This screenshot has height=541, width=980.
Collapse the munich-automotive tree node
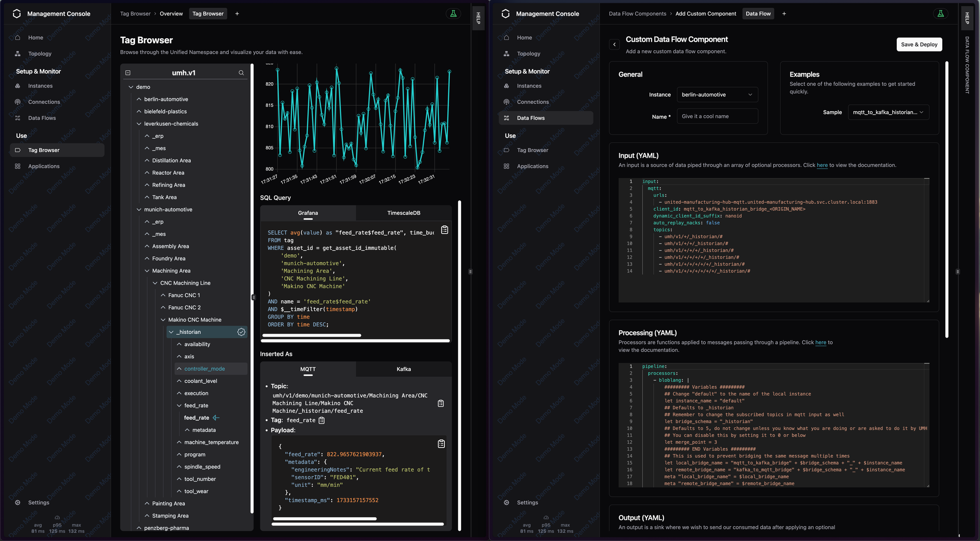coord(139,210)
